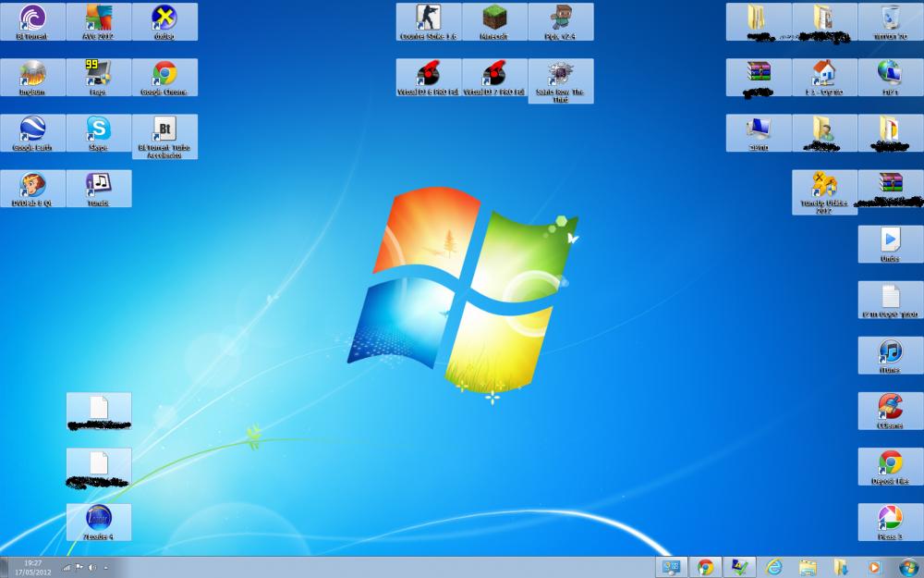Select the Fraps desktop icon
The image size is (924, 578).
coord(99,78)
